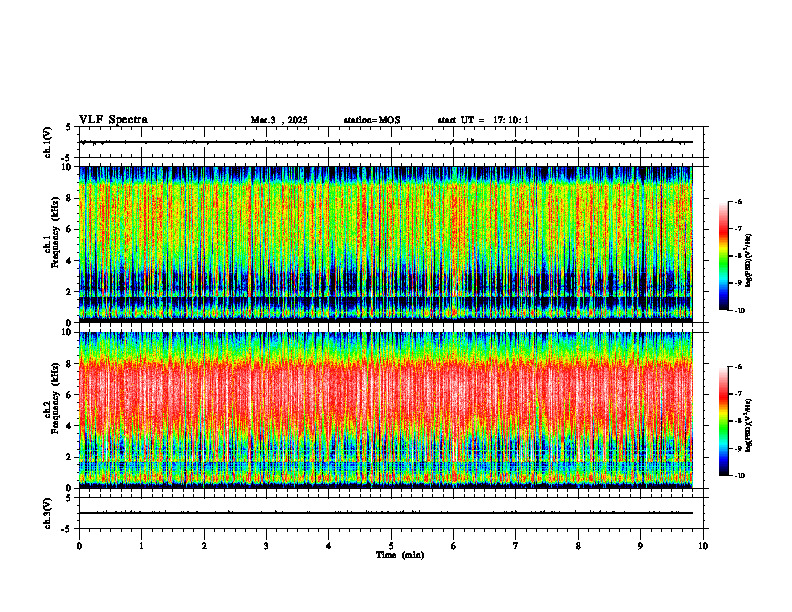
Task: Click the 'ch.3(V)' waveform axis label
Action: click(47, 513)
